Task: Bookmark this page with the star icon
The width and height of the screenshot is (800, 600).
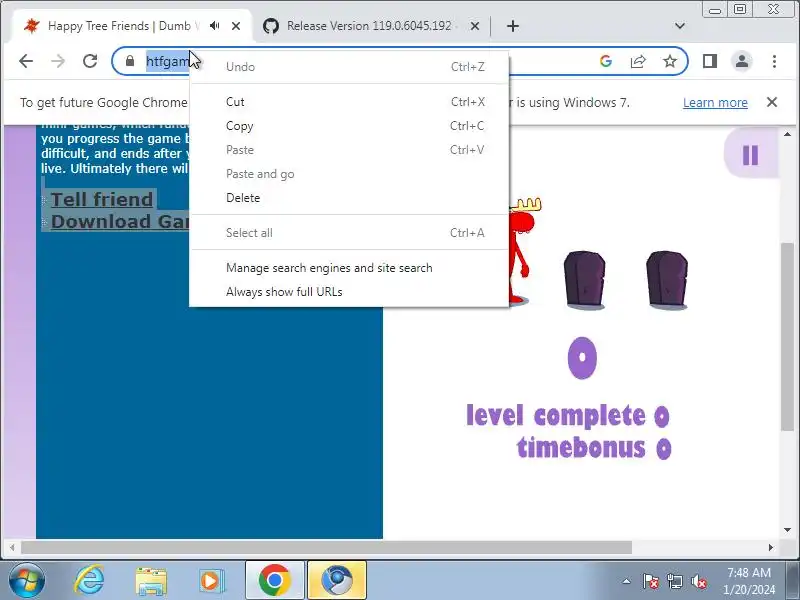Action: [670, 61]
